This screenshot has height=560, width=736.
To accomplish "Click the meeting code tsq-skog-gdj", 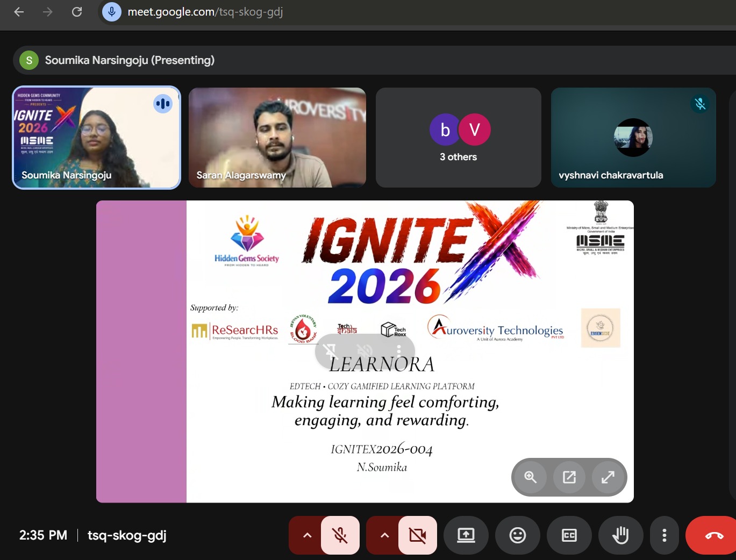I will tap(127, 535).
